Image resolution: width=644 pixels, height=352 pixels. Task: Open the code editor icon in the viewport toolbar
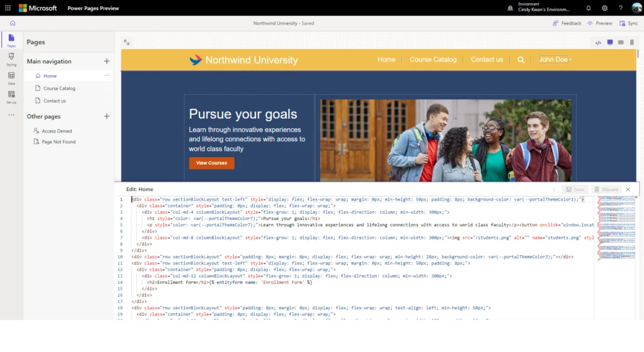pyautogui.click(x=599, y=43)
